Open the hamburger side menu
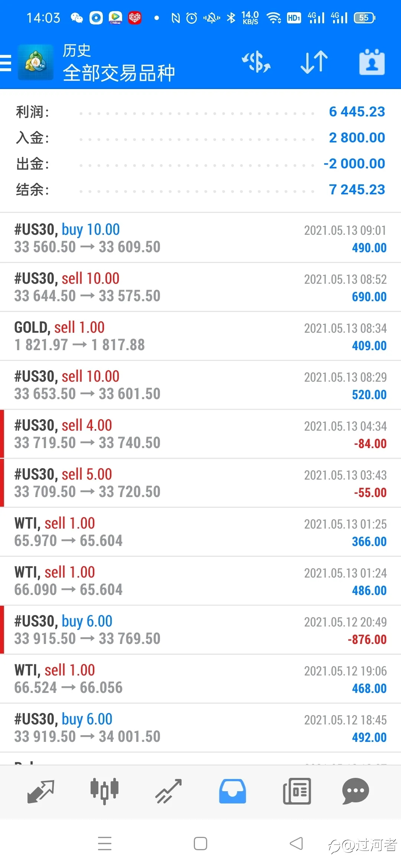The height and width of the screenshot is (868, 401). pos(6,63)
